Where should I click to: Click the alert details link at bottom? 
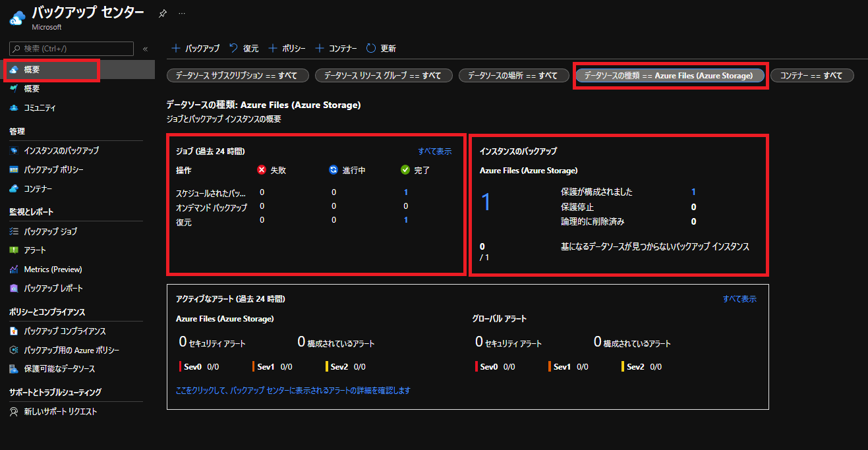[293, 390]
